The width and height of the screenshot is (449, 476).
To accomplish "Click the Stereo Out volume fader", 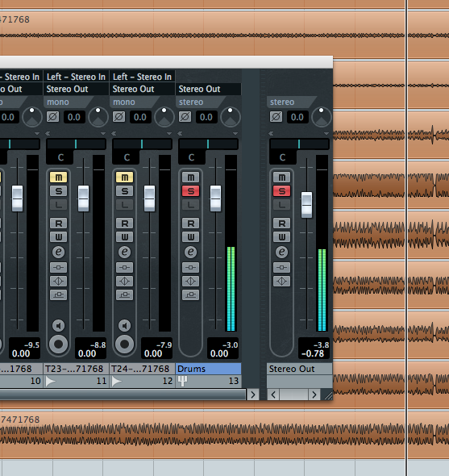I will point(306,205).
